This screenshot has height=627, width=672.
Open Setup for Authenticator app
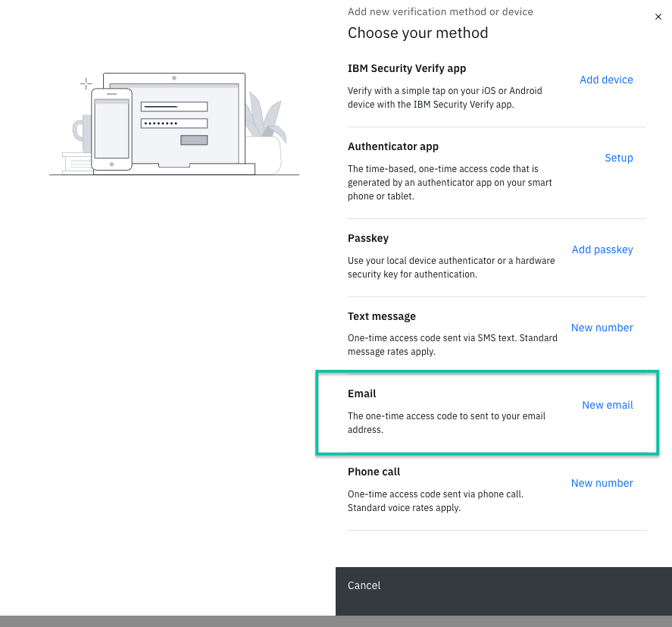[618, 158]
